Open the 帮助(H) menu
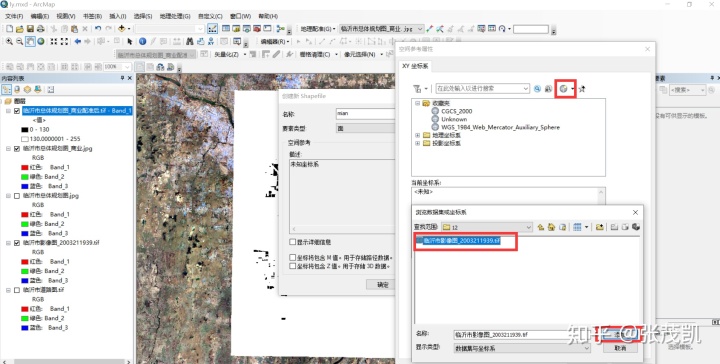Viewport: 720px width, 364px height. (268, 16)
